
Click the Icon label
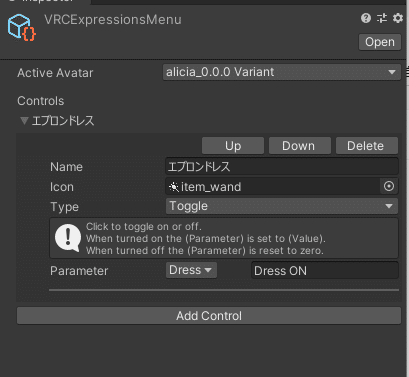(x=62, y=187)
